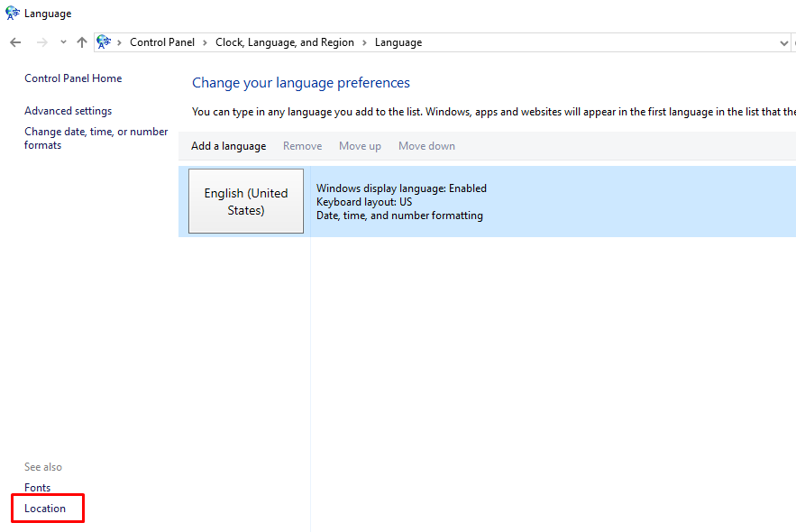Click the Control Panel icon in address bar
The image size is (796, 532).
(105, 42)
